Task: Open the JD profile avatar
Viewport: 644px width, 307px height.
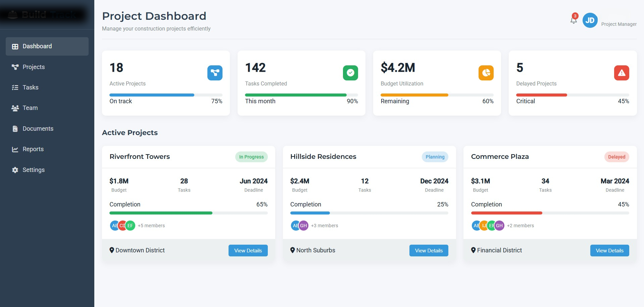Action: [x=590, y=20]
